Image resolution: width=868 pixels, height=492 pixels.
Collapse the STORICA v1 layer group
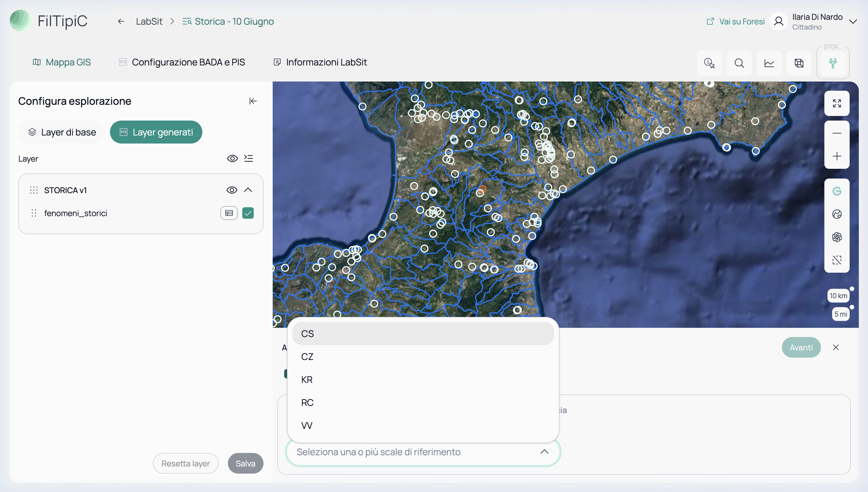[248, 190]
